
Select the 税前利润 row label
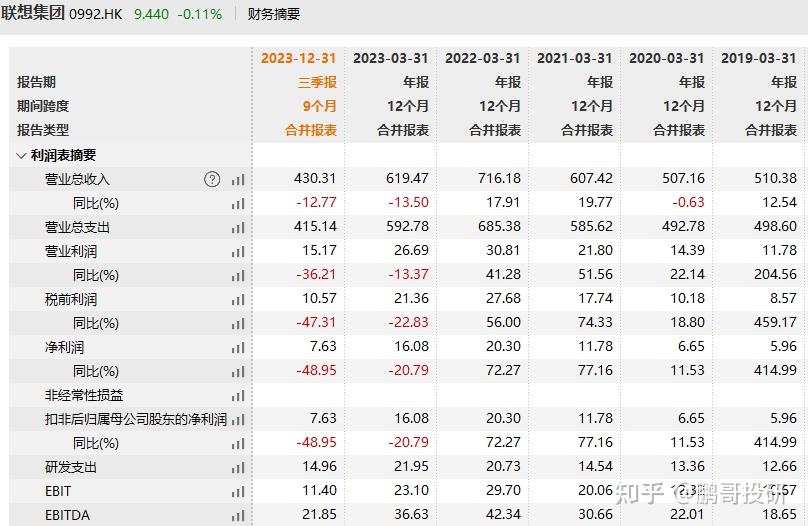[71, 299]
